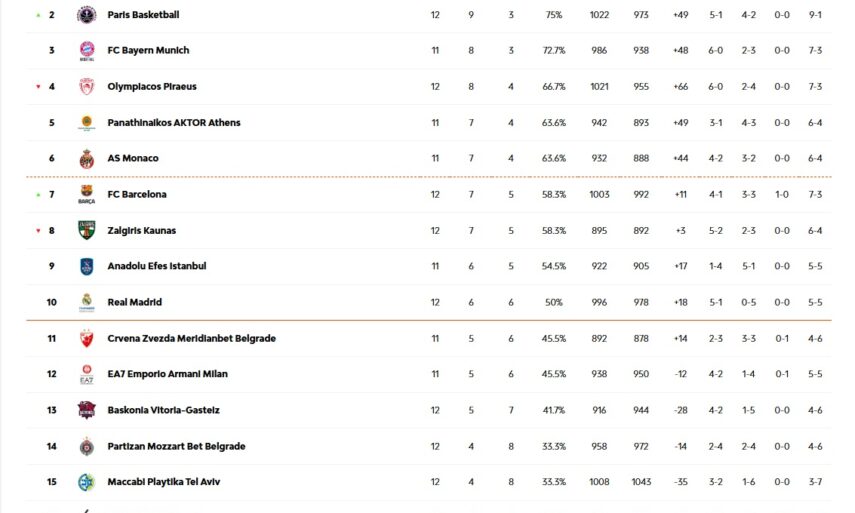This screenshot has height=513, width=855.
Task: Click the Zalgiris Kaunas green logo
Action: click(x=86, y=231)
